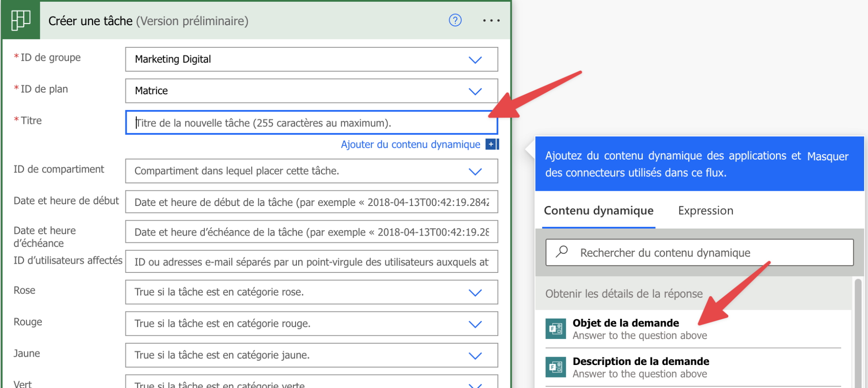
Task: Click the plus icon beside dynamic content link
Action: coord(491,144)
